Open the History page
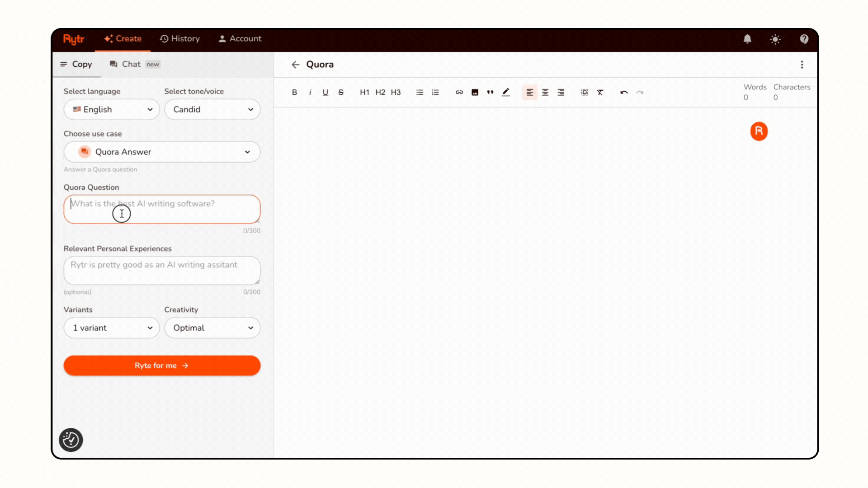The height and width of the screenshot is (488, 868). [179, 39]
